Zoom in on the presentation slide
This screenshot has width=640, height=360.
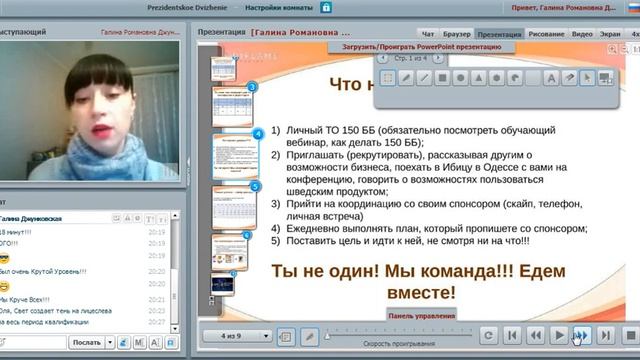[x=612, y=49]
